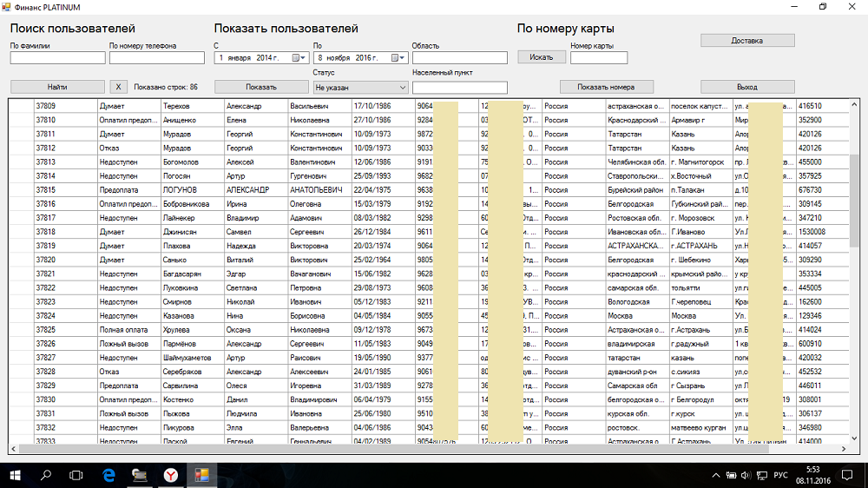Image resolution: width=868 pixels, height=488 pixels.
Task: Switch input language РУС
Action: (x=780, y=475)
